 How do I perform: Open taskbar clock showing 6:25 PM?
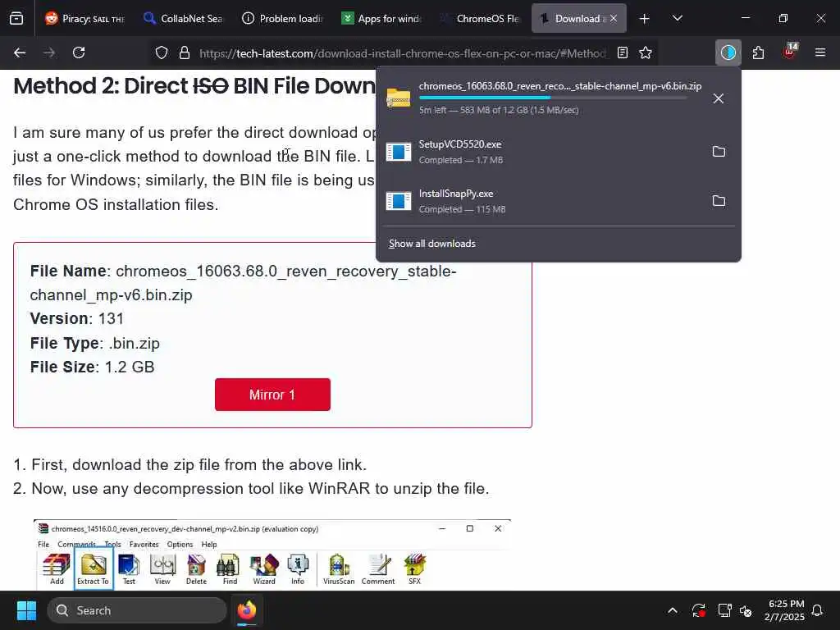coord(785,610)
